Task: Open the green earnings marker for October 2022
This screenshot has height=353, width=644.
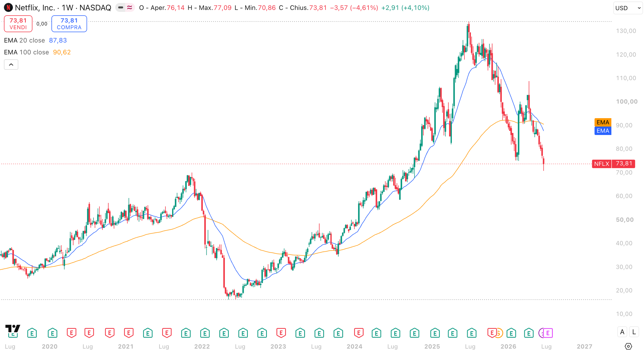Action: (x=262, y=333)
